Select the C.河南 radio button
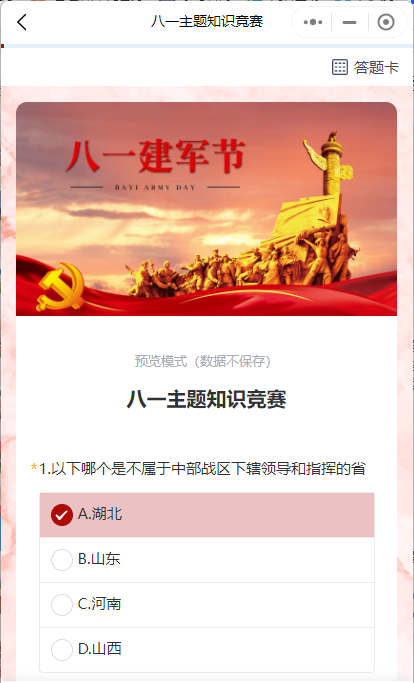Screen dimensions: 414x683 pyautogui.click(x=62, y=605)
